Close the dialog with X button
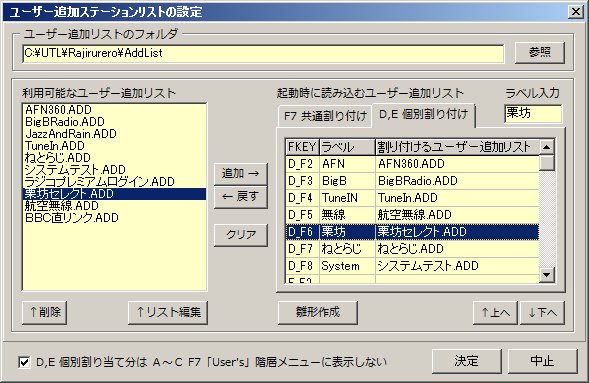Screen dimensions: 589x383 pos(576,12)
